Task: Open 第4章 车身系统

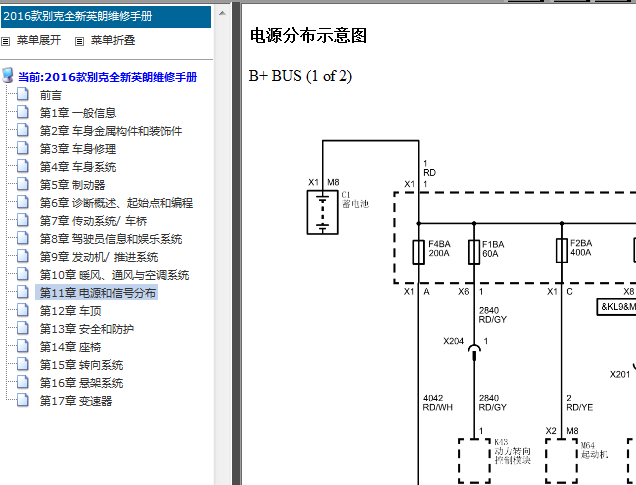Action: (x=78, y=167)
